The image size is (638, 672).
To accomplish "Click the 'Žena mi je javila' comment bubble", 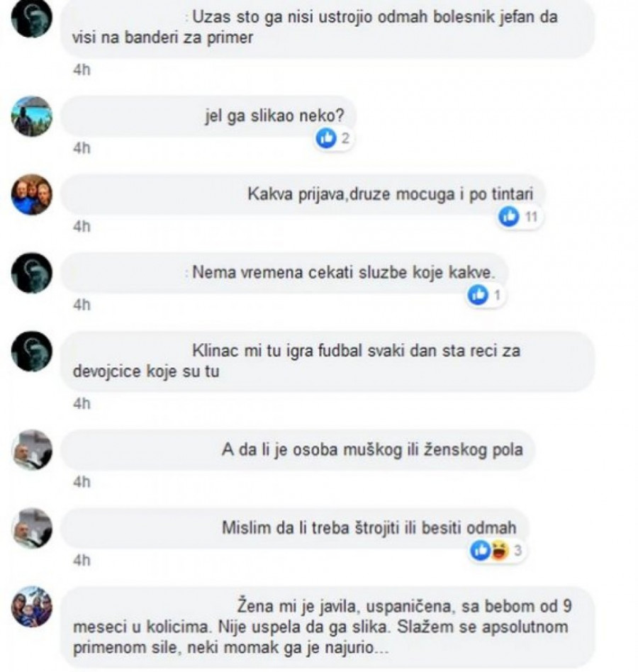I will click(328, 627).
